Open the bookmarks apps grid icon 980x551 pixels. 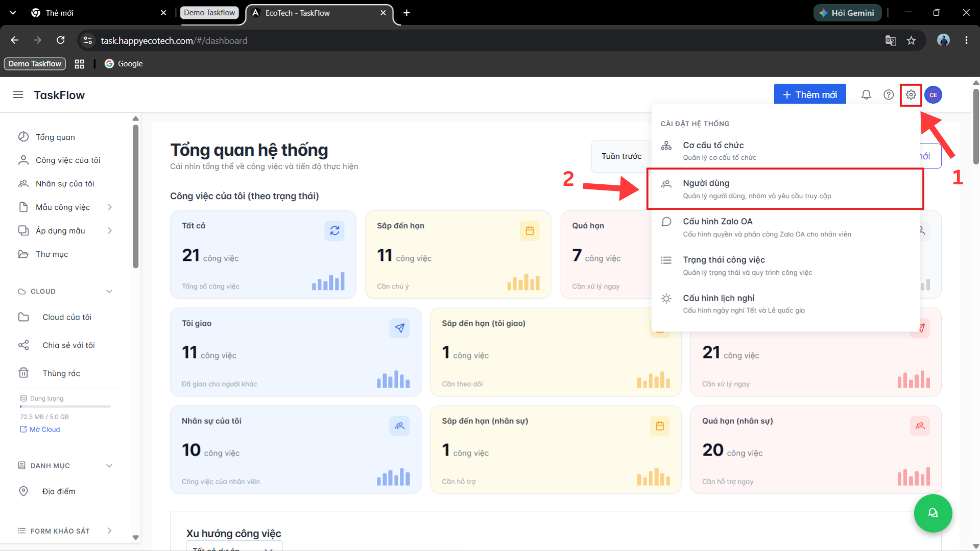[x=79, y=64]
